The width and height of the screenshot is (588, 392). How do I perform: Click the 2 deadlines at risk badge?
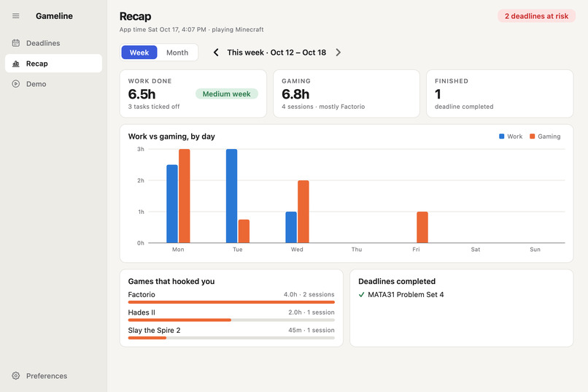(x=536, y=16)
